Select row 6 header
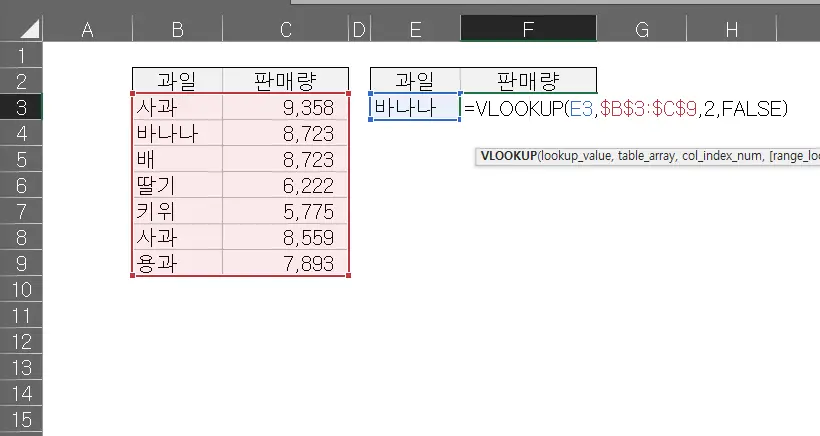Screen dimensions: 820x436 [21, 186]
